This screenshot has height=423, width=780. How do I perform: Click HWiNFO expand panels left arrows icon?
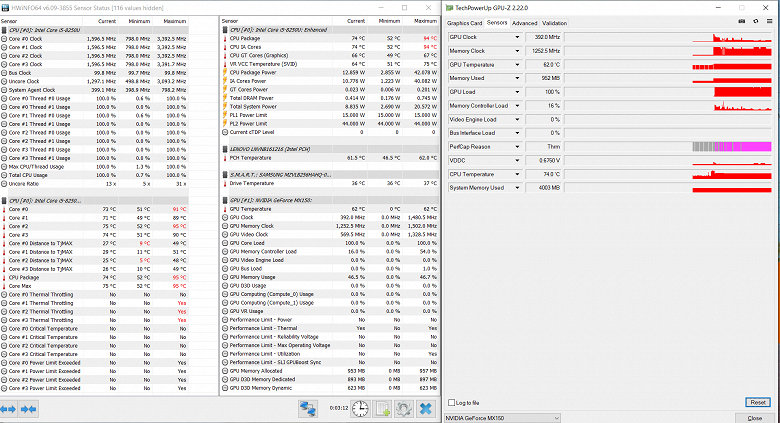click(x=9, y=409)
